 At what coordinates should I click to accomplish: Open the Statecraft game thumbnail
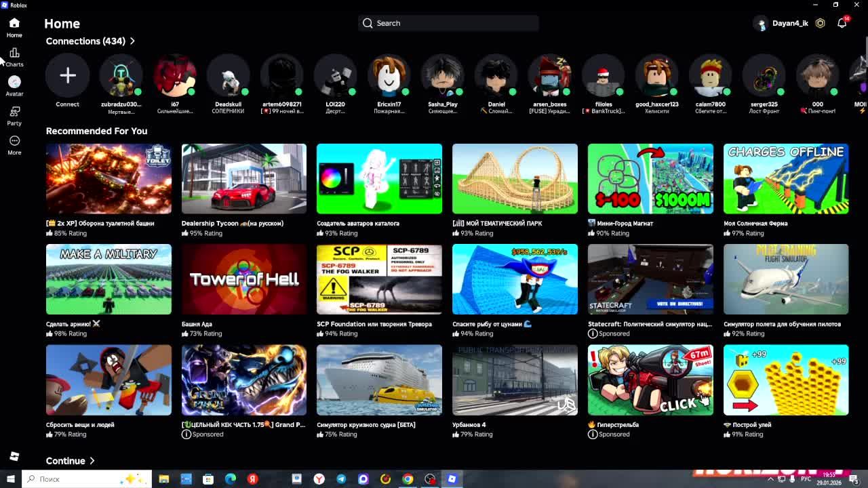click(650, 279)
